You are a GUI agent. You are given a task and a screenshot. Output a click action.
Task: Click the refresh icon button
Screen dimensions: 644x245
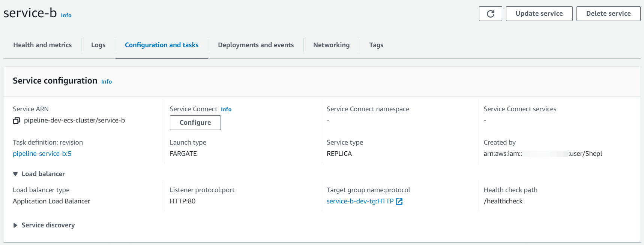[x=490, y=14]
